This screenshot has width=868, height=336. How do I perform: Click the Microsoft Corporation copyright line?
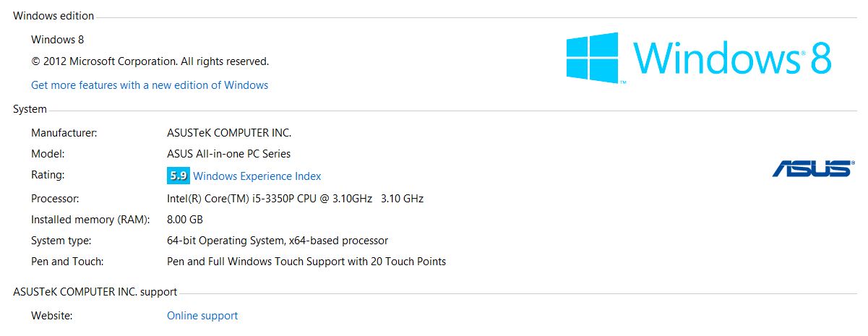click(x=150, y=61)
